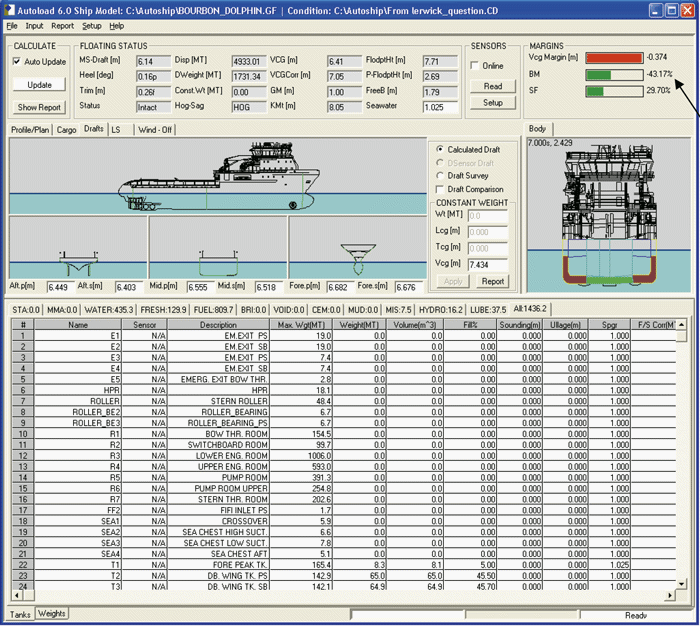Click the aft draft cross-section diagram

(78, 264)
